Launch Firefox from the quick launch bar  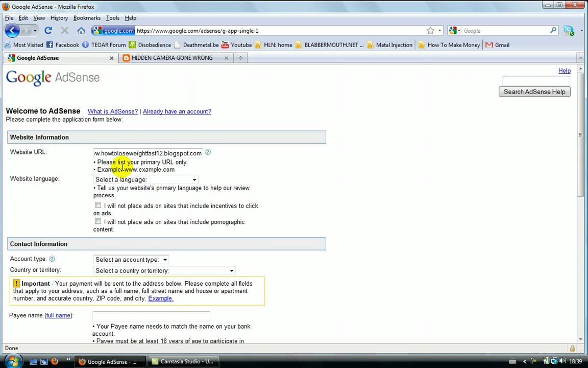coord(55,362)
